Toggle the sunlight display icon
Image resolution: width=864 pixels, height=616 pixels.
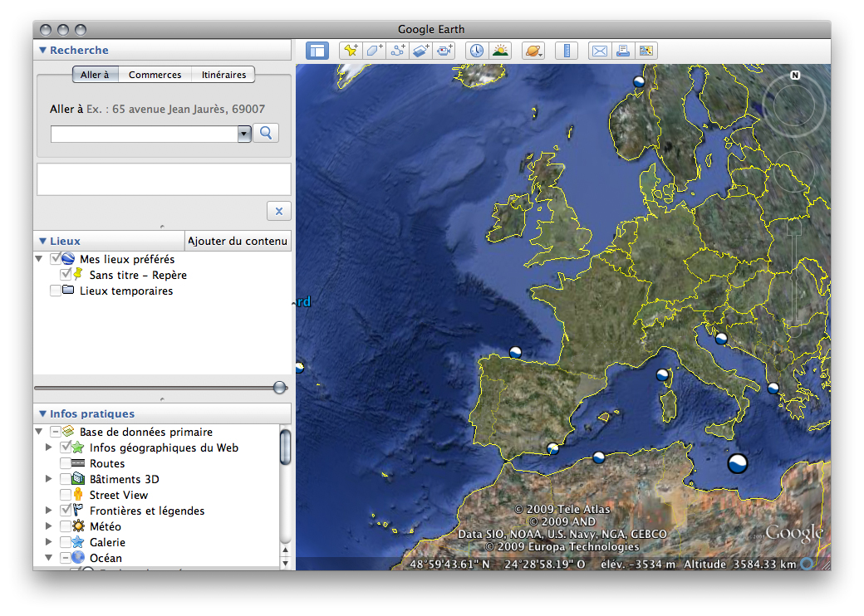500,51
